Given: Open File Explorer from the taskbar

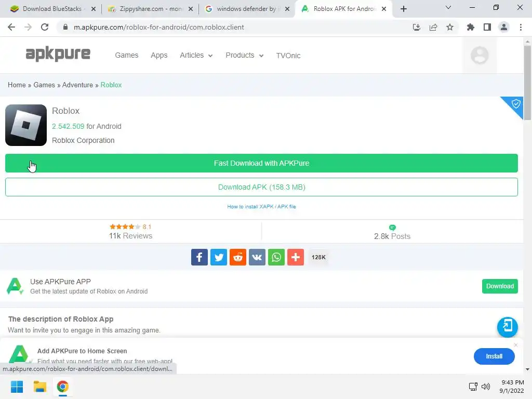Looking at the screenshot, I should [39, 387].
